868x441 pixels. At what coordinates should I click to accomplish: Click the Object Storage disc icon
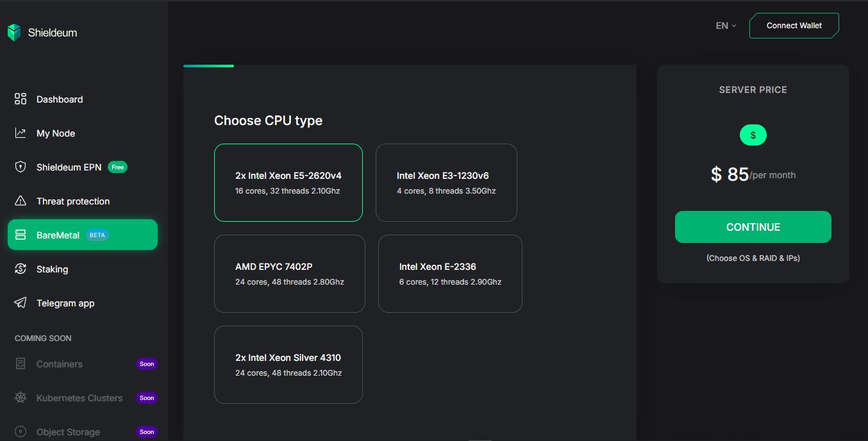(x=21, y=432)
